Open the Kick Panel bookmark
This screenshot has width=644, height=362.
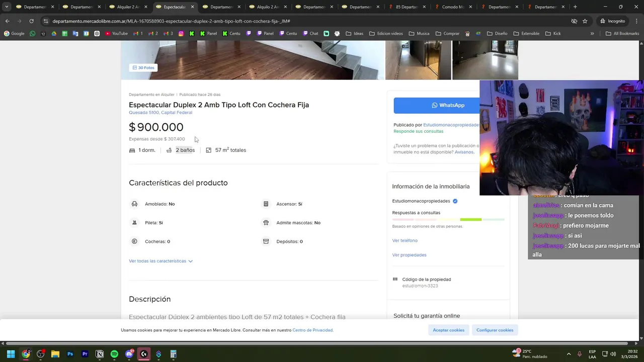[x=208, y=34]
